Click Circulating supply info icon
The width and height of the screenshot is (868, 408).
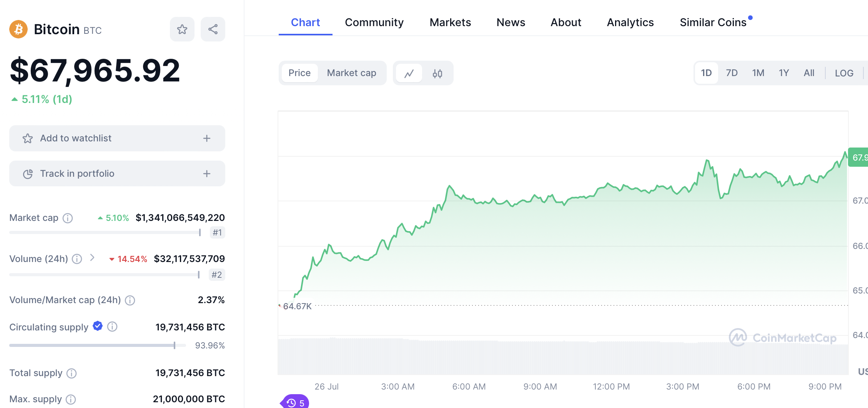point(112,327)
